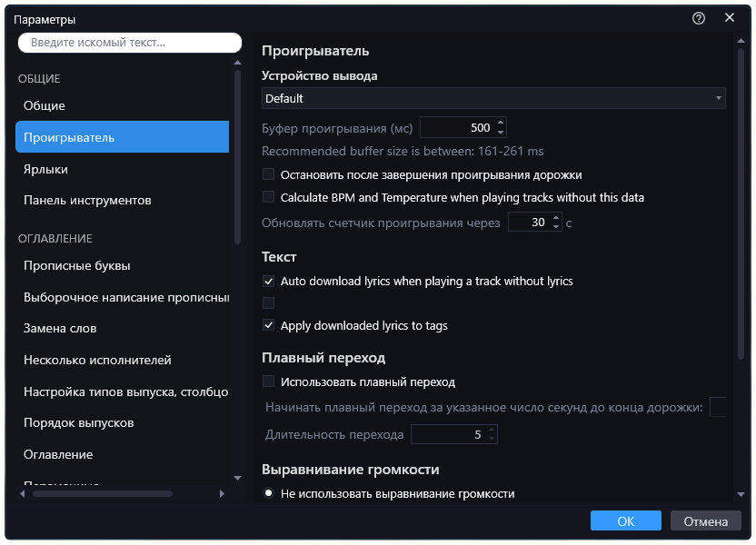Decrease счетчик проигрывания seconds down arrow

(x=556, y=227)
